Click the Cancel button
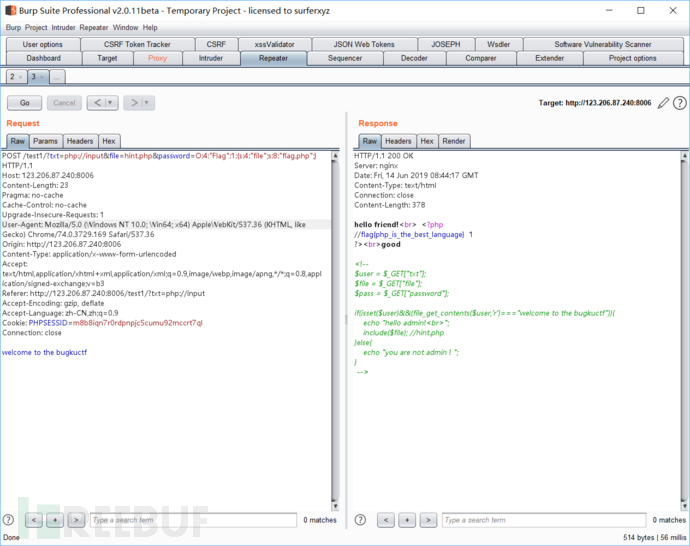This screenshot has width=690, height=546. (64, 103)
